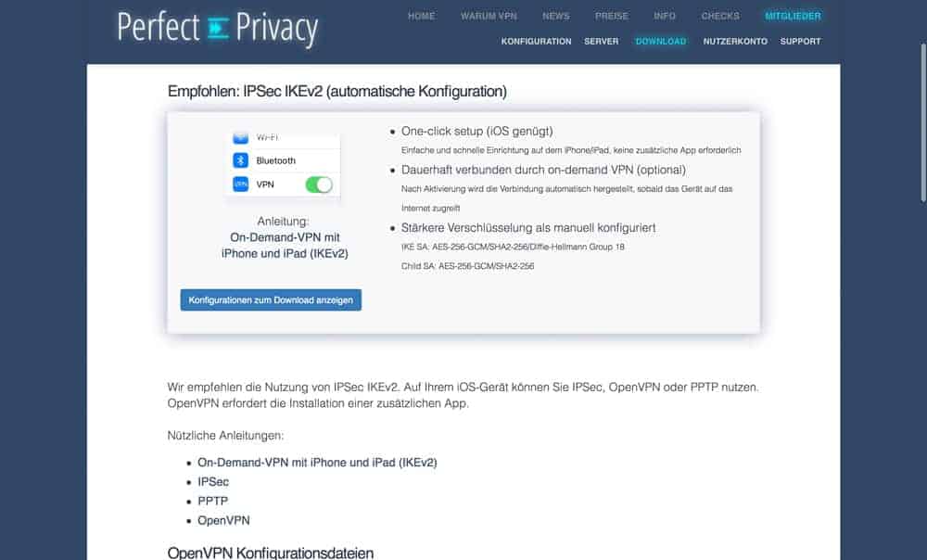This screenshot has width=927, height=560.
Task: Open On-Demand-VPN mit iPhone guide under Anleitung
Action: pyautogui.click(x=285, y=246)
